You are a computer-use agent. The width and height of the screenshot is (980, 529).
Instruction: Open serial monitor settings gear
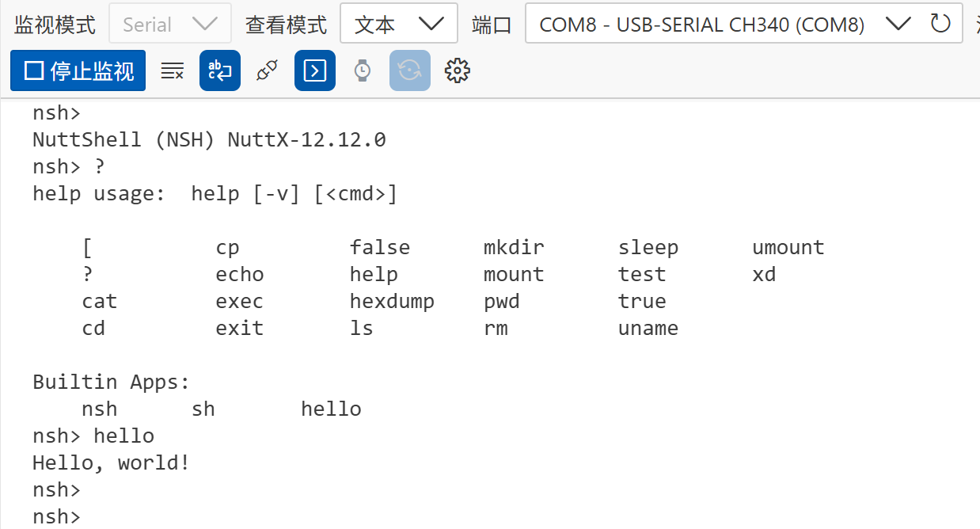(457, 71)
